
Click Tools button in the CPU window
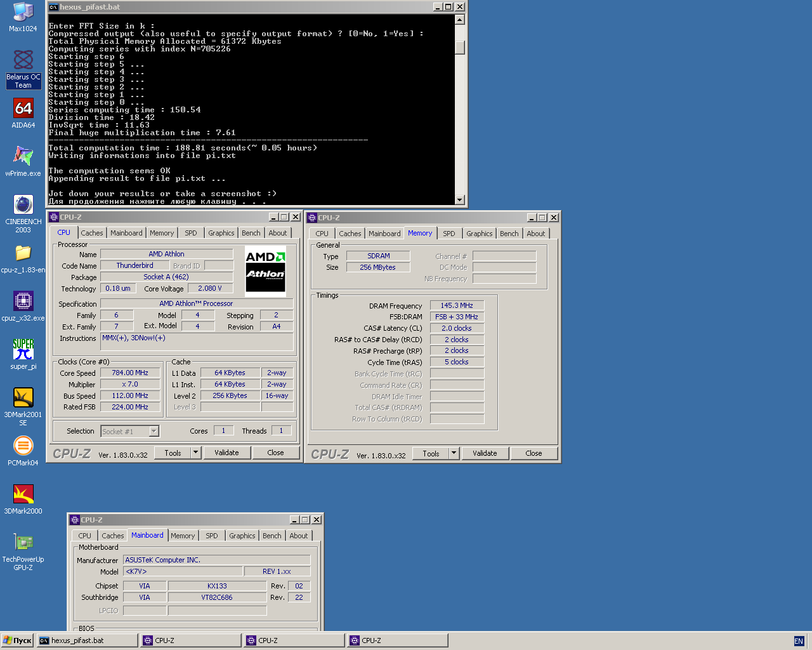[x=173, y=453]
